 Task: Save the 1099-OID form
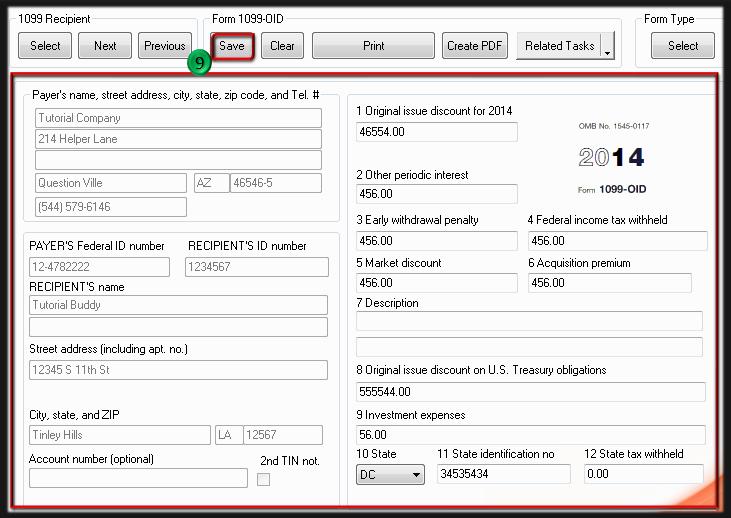232,46
